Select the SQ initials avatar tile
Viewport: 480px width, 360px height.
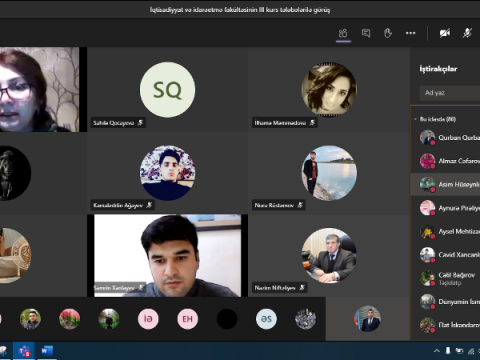[167, 90]
